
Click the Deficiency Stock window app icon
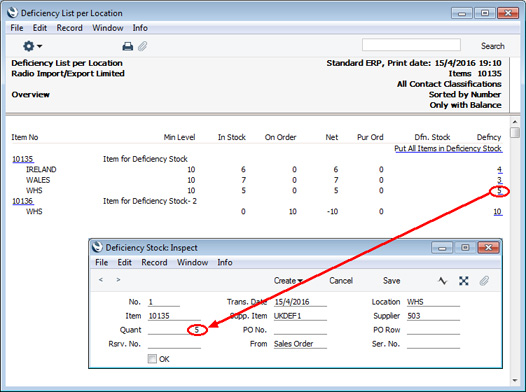97,247
